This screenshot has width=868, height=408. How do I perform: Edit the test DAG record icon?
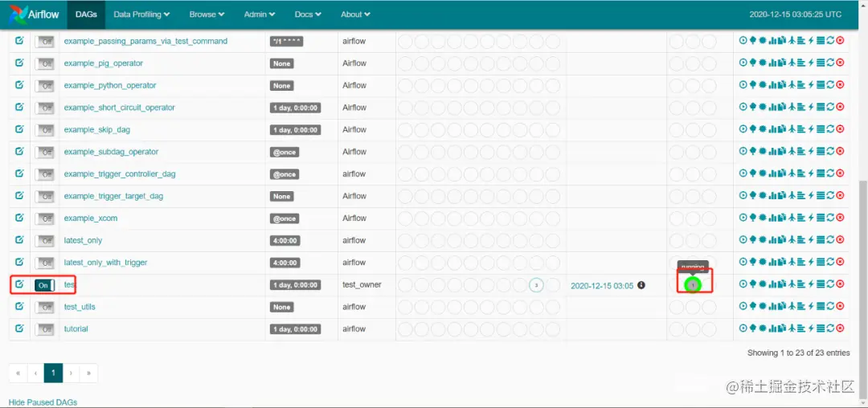tap(19, 284)
